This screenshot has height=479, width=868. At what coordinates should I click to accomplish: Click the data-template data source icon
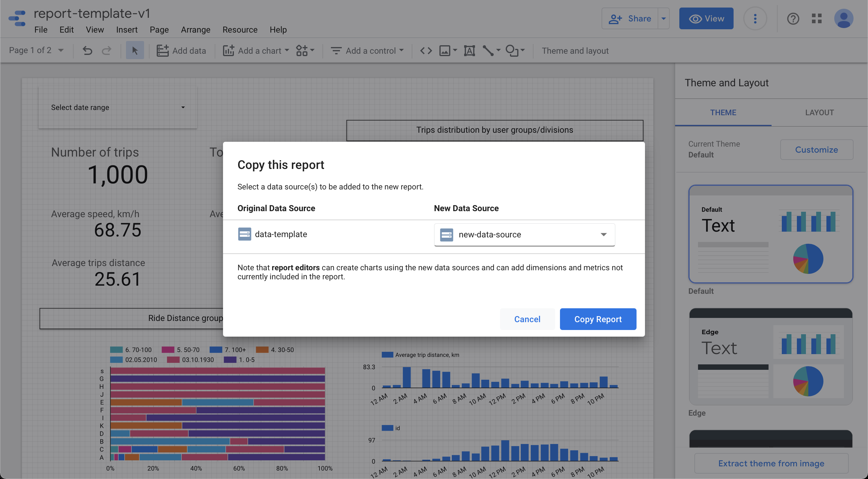244,234
